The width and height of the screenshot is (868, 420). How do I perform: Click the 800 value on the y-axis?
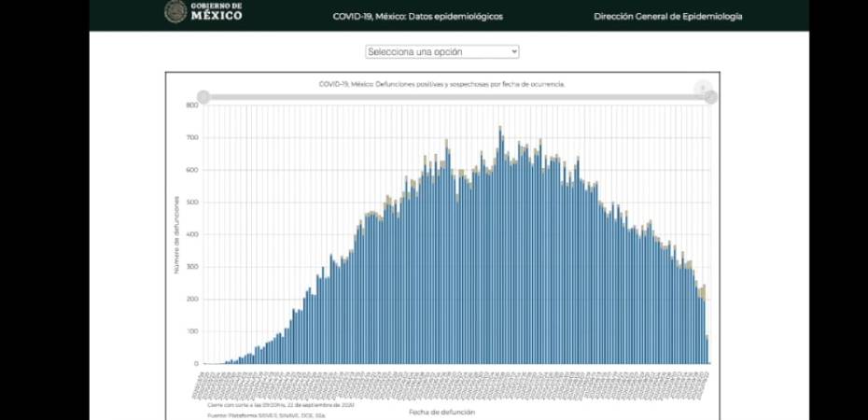click(x=192, y=105)
